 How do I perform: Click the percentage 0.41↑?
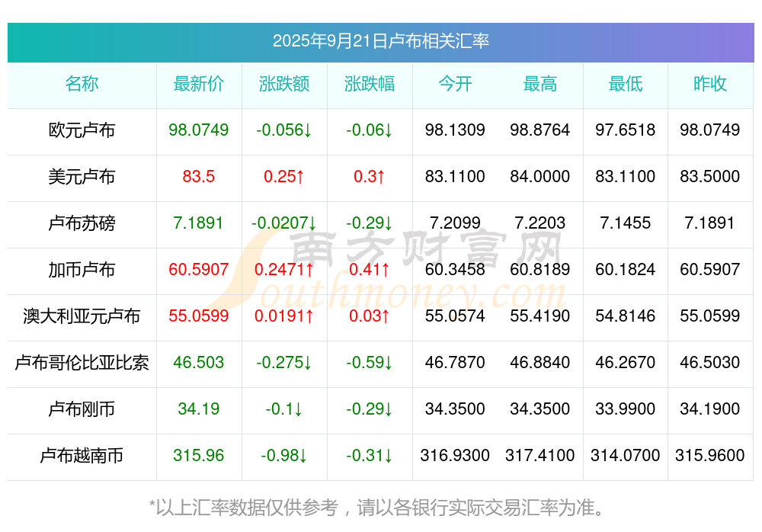(x=370, y=269)
